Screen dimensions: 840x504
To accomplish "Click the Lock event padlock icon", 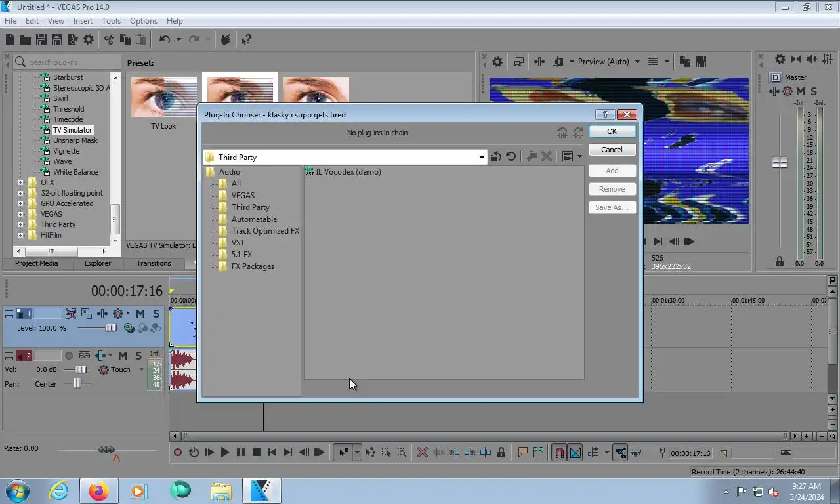I will pos(501,452).
